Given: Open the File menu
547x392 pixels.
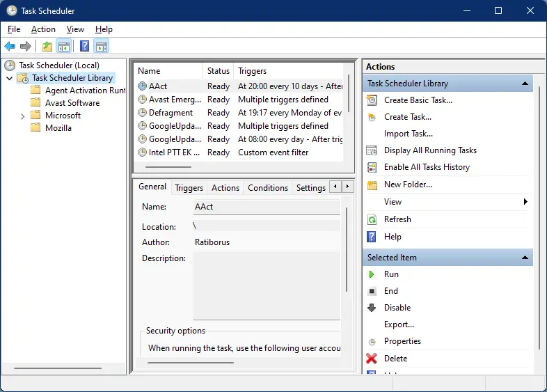Looking at the screenshot, I should pos(14,29).
